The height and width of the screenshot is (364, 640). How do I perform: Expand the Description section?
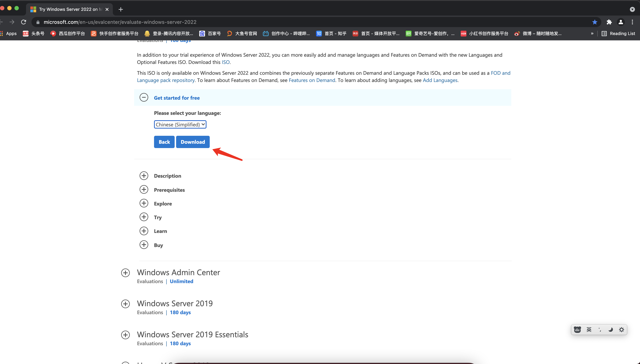(144, 176)
